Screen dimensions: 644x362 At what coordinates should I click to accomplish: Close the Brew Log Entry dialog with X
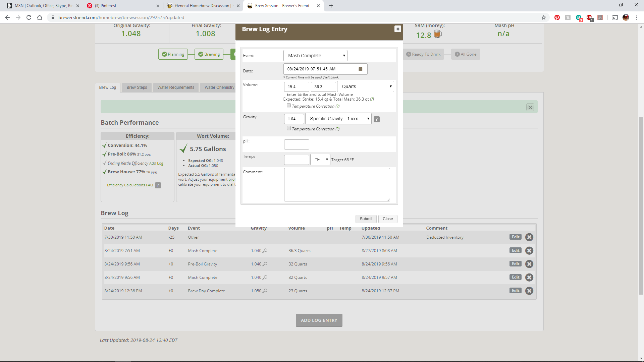(397, 29)
